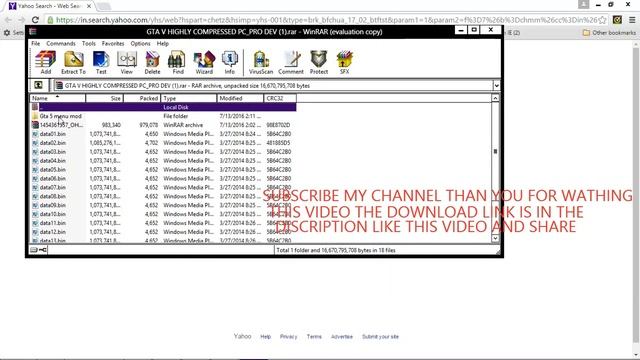
Task: Click the Chrome address bar URL
Action: coord(327,20)
